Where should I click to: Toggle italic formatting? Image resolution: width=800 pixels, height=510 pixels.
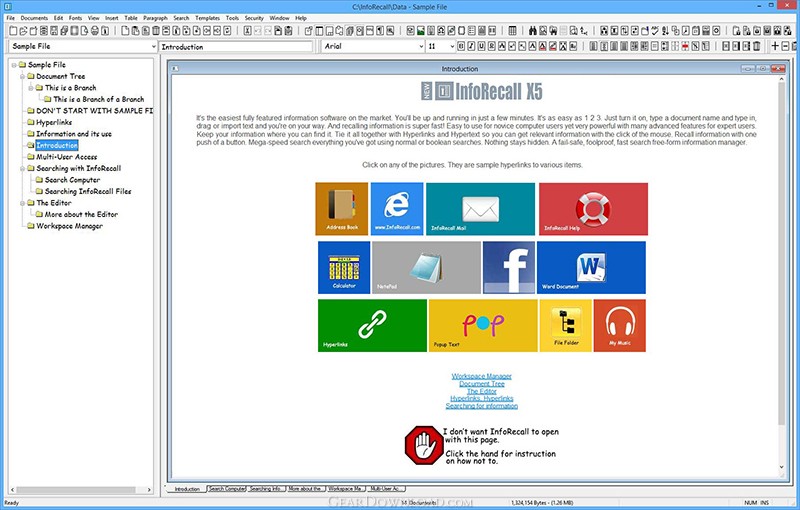coord(471,46)
